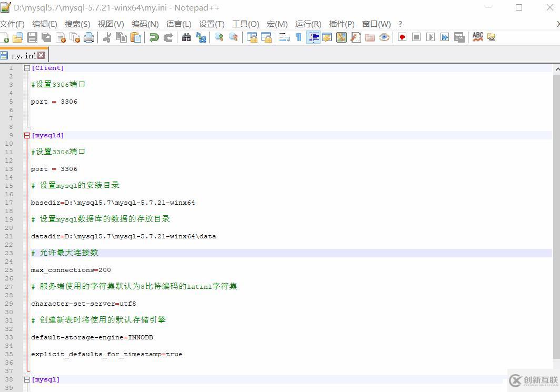Open the ? help menu
Image resolution: width=560 pixels, height=392 pixels.
point(401,24)
